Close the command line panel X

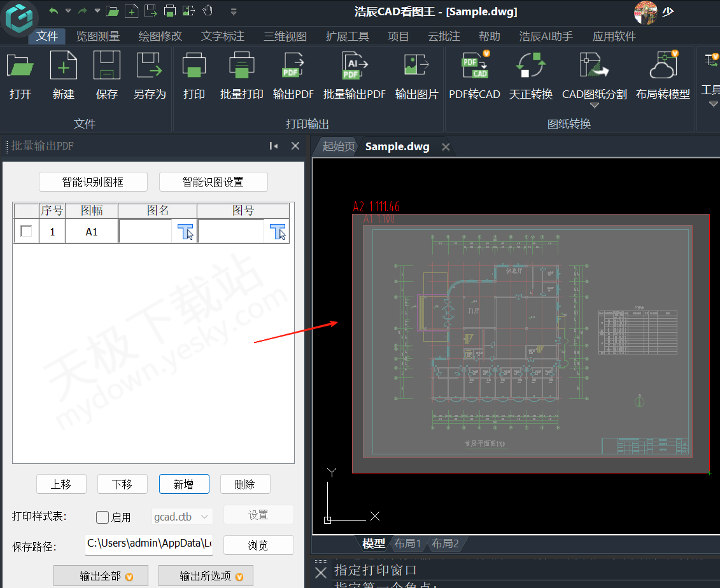(x=321, y=572)
